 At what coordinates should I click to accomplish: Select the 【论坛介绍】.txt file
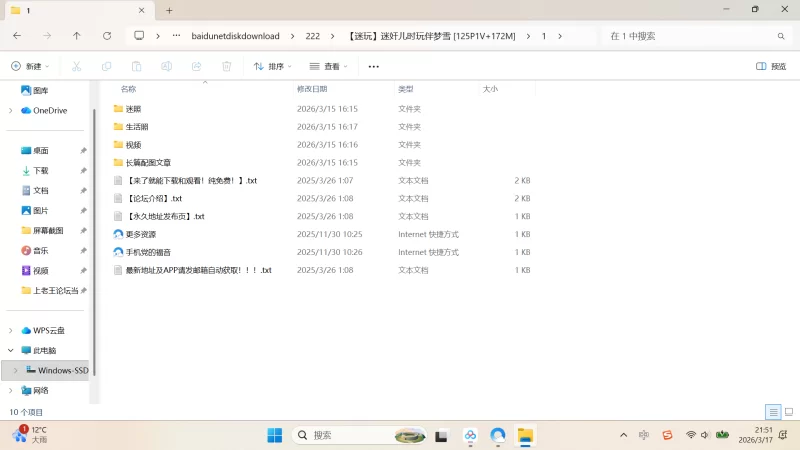[x=153, y=199]
